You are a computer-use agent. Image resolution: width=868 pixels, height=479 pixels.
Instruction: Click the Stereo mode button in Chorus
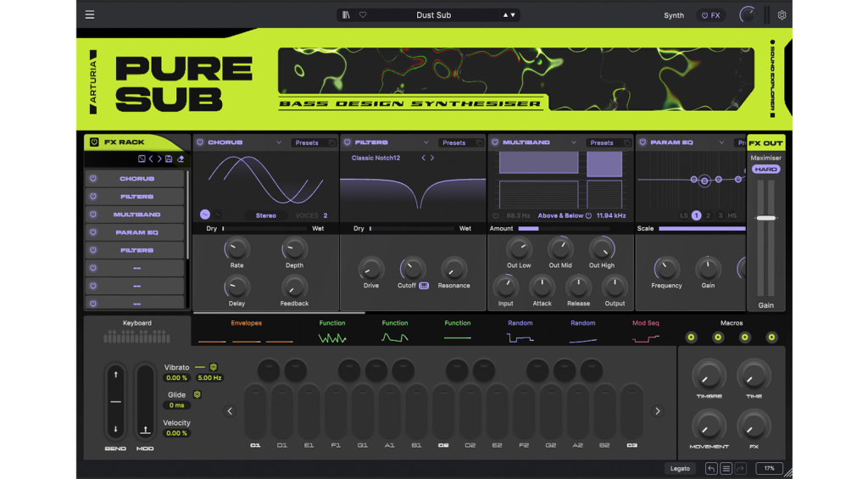click(265, 215)
